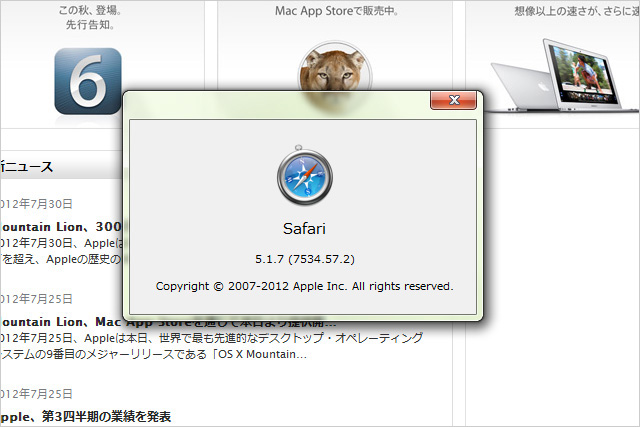The image size is (640, 427).
Task: Click the Safari name text in dialog
Action: pos(304,229)
